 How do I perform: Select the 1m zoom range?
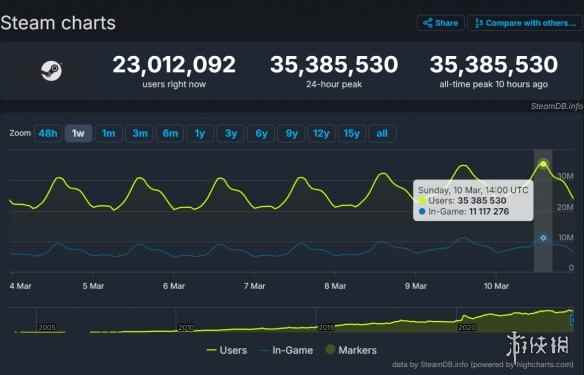109,133
